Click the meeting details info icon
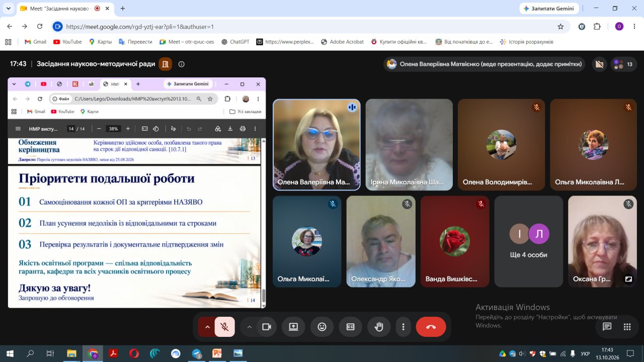 click(182, 64)
